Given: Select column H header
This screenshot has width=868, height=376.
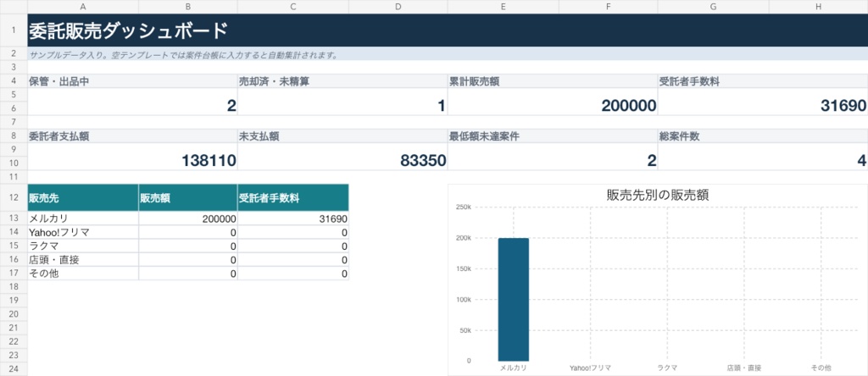Looking at the screenshot, I should pos(818,7).
